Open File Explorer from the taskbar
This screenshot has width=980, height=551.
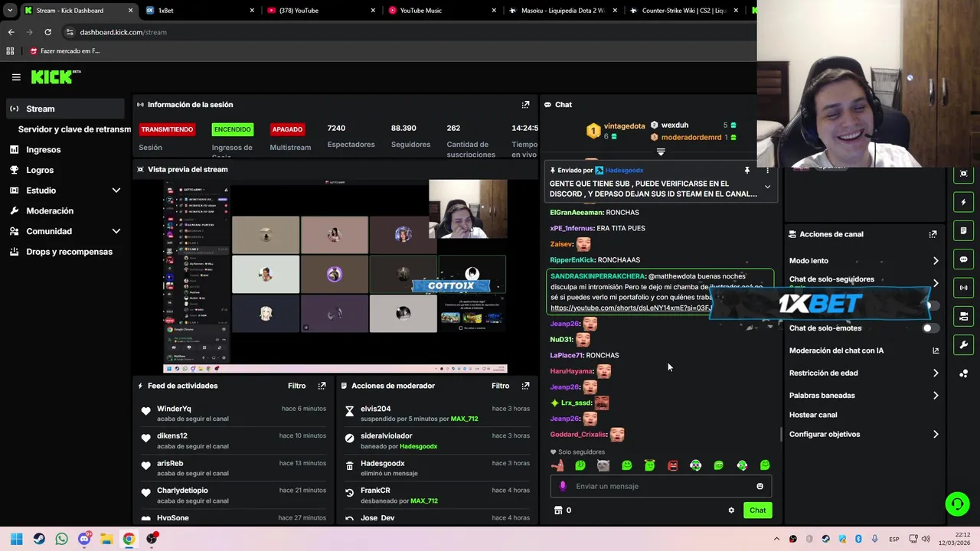(106, 539)
